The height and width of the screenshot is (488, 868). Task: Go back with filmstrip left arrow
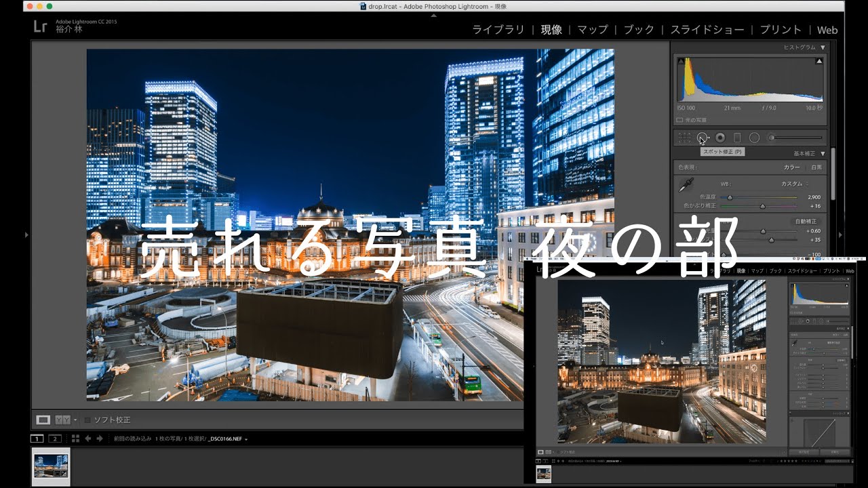tap(88, 439)
